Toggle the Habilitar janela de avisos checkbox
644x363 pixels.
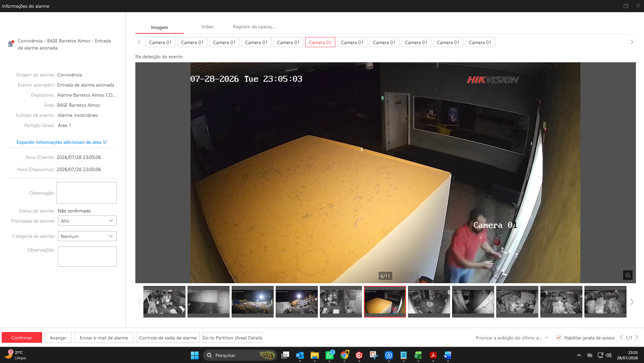pyautogui.click(x=559, y=337)
